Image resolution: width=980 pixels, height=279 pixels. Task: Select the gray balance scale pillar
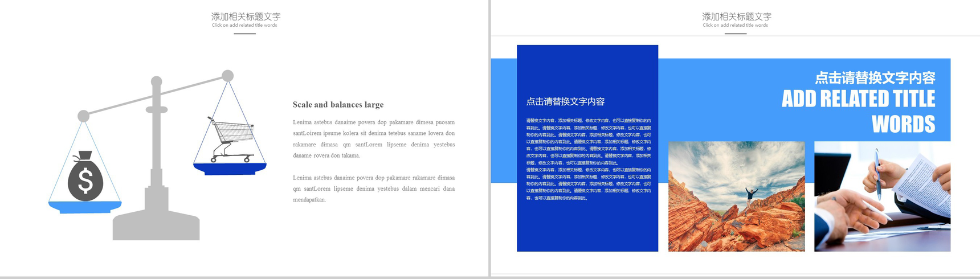[x=156, y=159]
